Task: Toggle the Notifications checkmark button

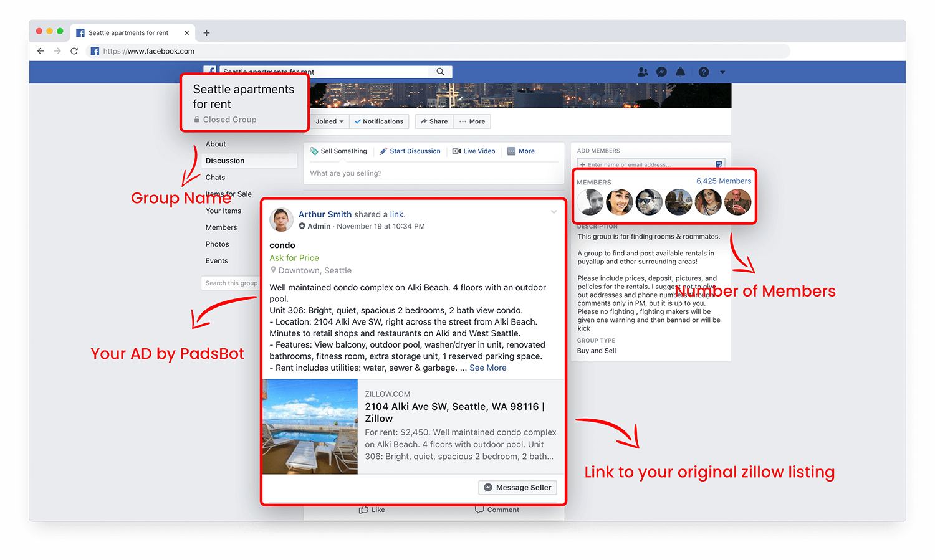Action: [x=379, y=121]
